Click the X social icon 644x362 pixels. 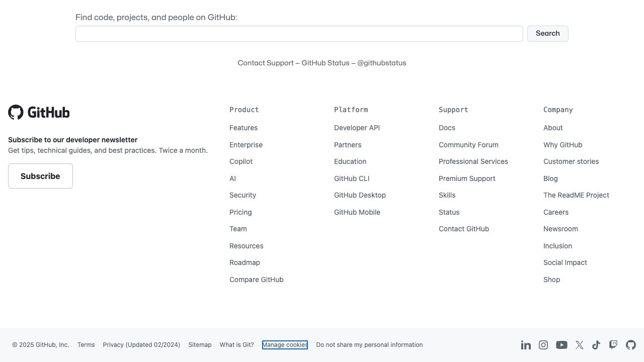[580, 345]
